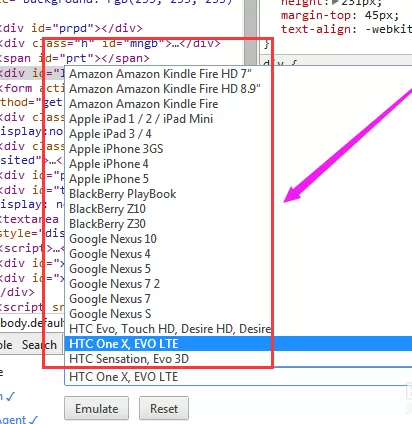Choose Amazon Amazon Kindle Fire device
The width and height of the screenshot is (412, 424).
tap(238, 104)
